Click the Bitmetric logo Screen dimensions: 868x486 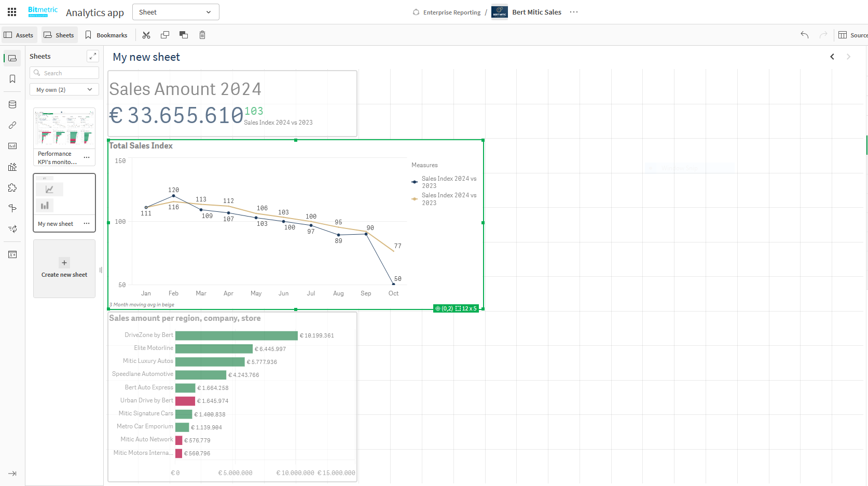(43, 12)
